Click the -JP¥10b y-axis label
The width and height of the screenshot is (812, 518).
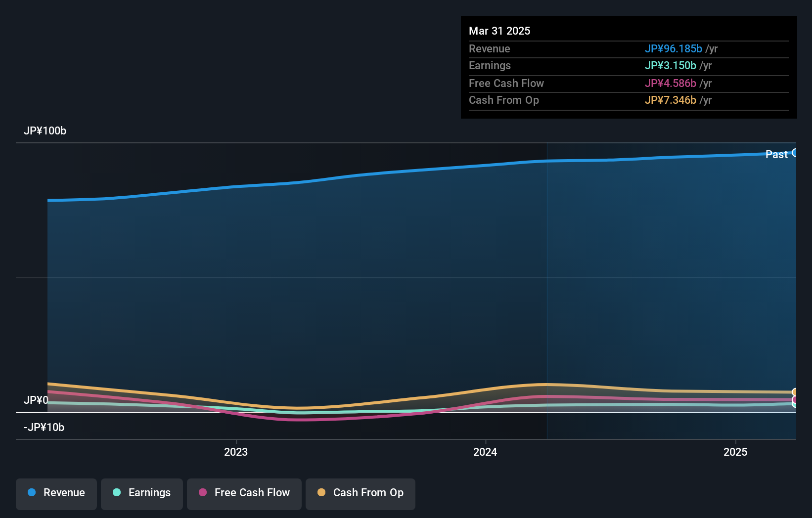(44, 427)
